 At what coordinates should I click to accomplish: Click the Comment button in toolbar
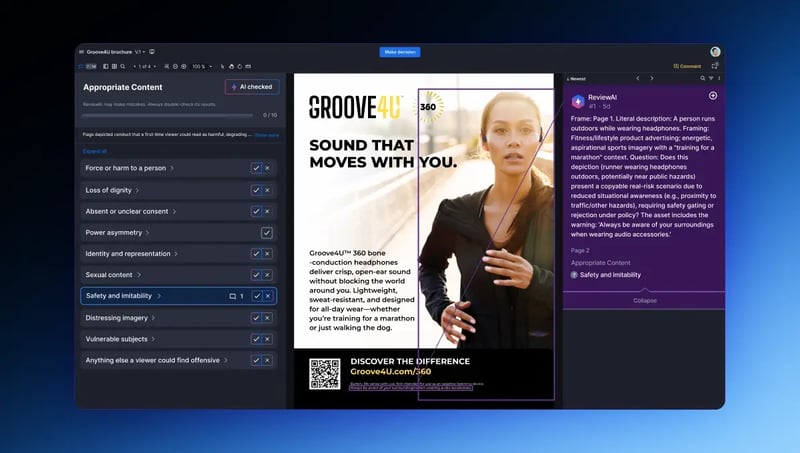(x=687, y=66)
